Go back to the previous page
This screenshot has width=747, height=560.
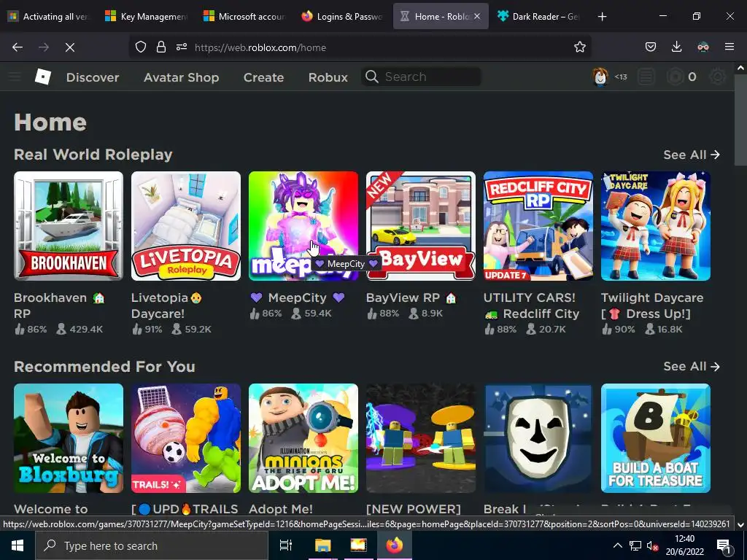(18, 47)
